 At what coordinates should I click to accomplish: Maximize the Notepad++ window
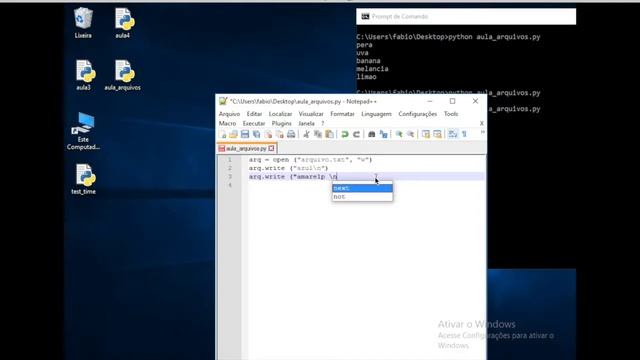452,101
